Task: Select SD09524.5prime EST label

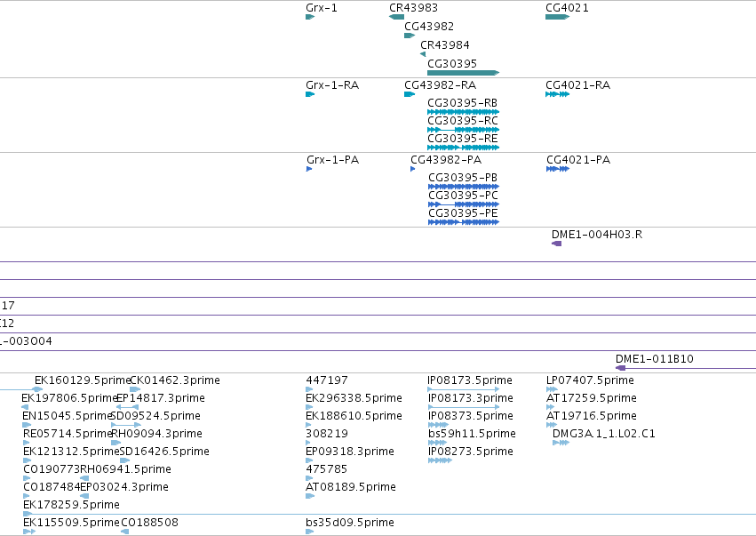Action: point(155,416)
